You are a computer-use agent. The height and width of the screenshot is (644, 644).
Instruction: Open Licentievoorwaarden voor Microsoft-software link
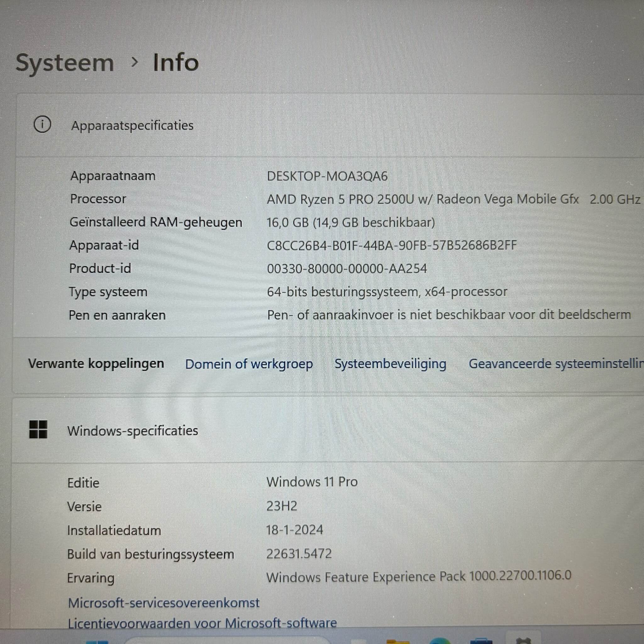point(202,623)
